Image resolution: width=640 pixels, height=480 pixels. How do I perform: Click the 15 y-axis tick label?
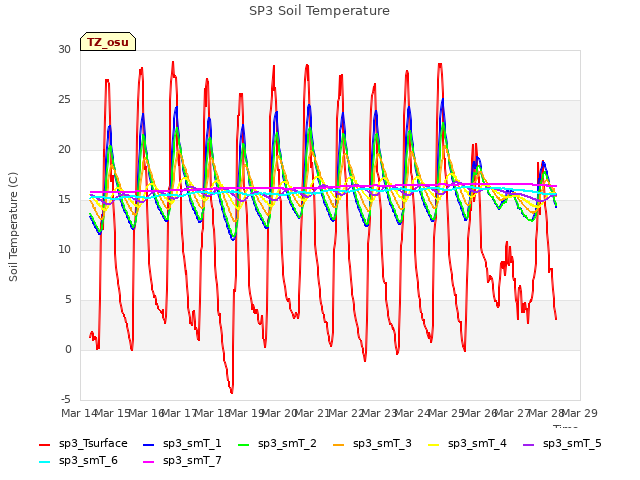pos(64,200)
